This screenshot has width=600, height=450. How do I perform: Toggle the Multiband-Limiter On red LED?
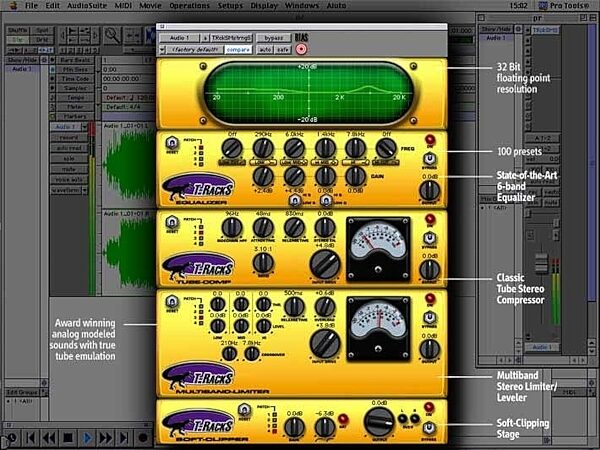click(430, 298)
